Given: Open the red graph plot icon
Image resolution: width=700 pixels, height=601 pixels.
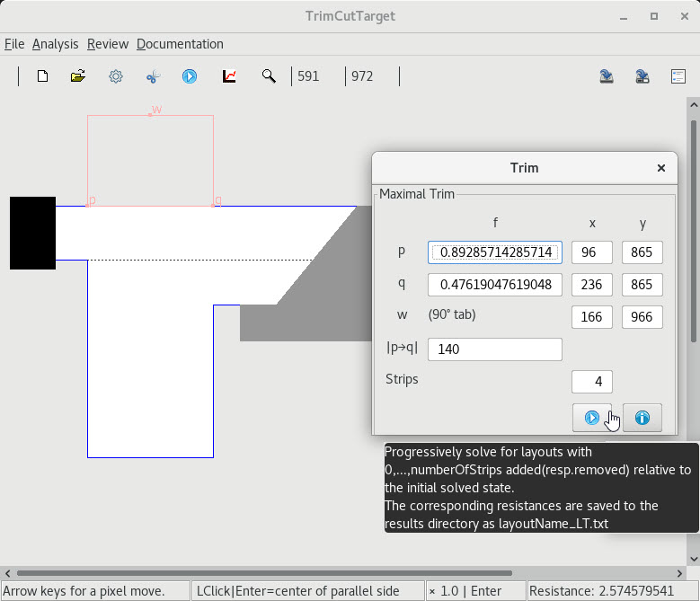Looking at the screenshot, I should tap(229, 77).
